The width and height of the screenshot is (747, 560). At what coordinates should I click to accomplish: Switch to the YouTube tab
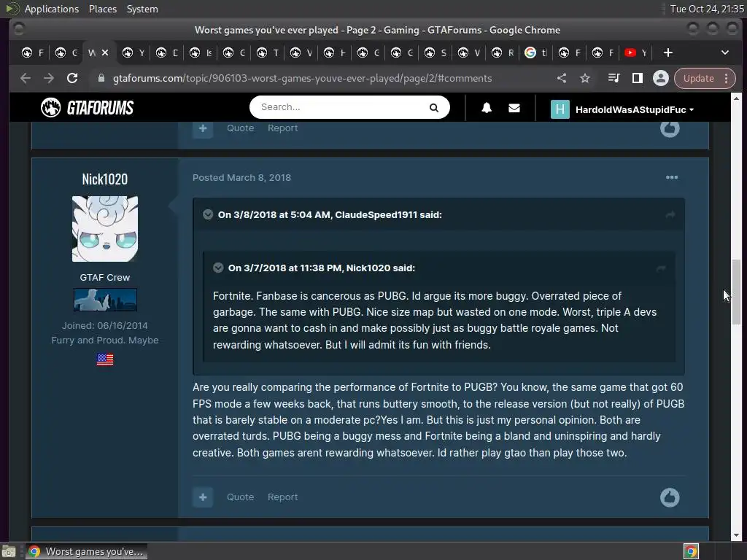pyautogui.click(x=637, y=52)
